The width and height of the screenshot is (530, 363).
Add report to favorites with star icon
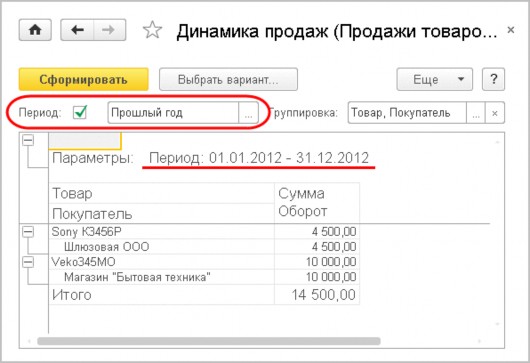(x=152, y=30)
